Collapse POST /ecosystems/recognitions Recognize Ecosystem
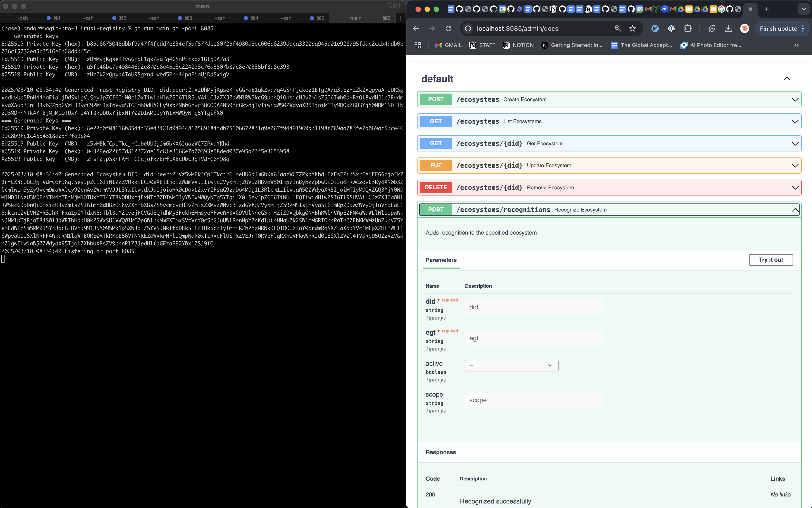Image resolution: width=812 pixels, height=508 pixels. (609, 210)
